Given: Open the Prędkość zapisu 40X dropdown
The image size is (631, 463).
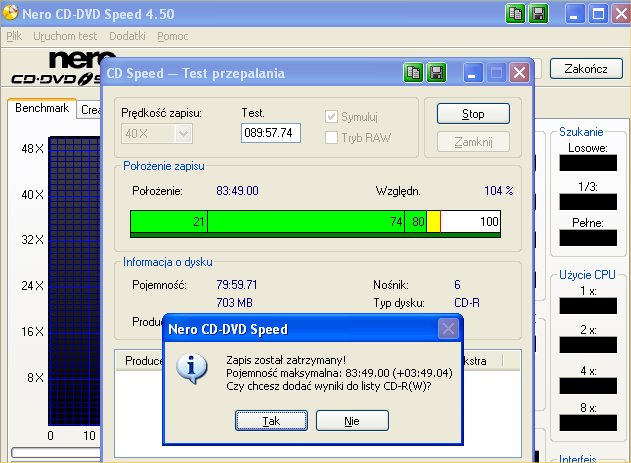Looking at the screenshot, I should 183,134.
